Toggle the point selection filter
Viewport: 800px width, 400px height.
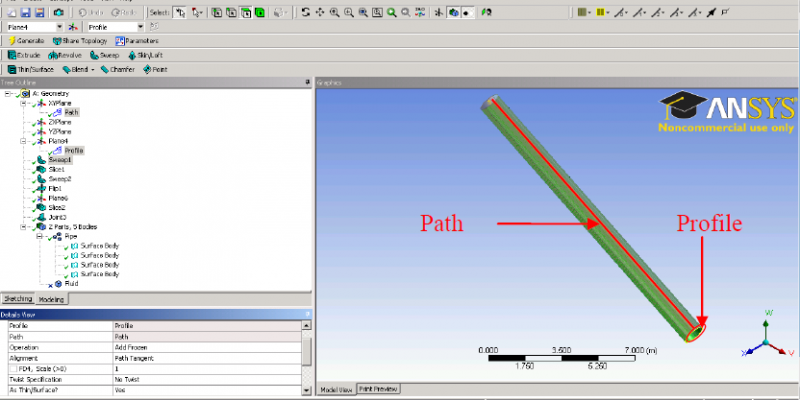(x=217, y=13)
